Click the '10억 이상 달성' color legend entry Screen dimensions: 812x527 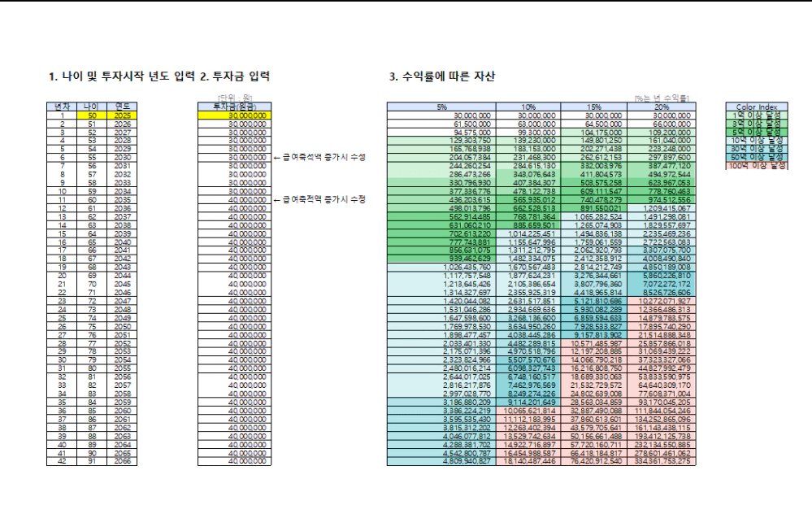[757, 140]
